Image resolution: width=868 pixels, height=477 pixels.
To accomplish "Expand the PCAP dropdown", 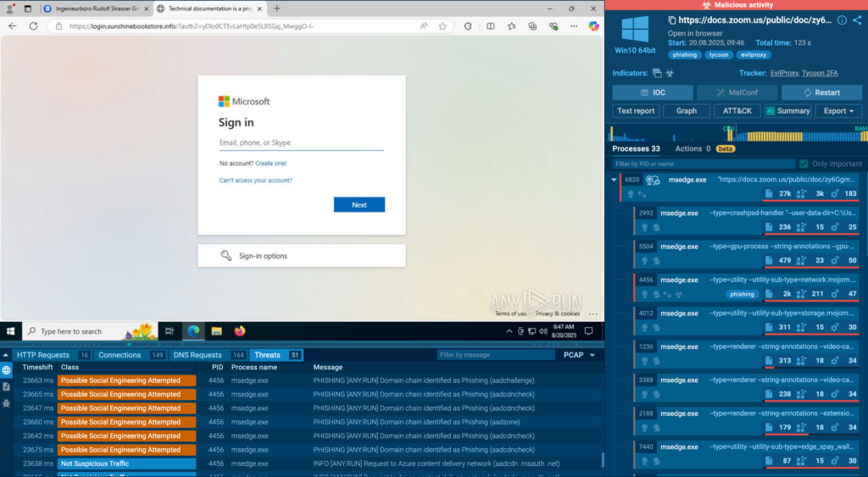I will [579, 355].
